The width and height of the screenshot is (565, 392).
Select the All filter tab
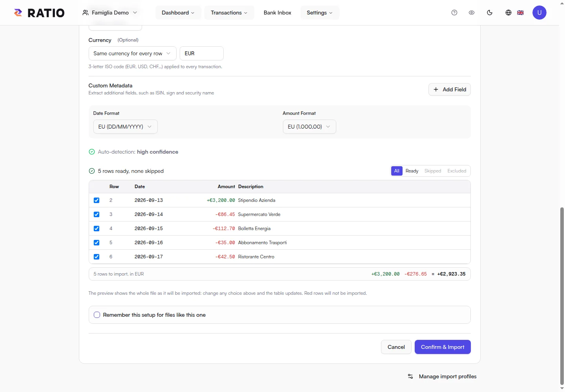coord(397,171)
